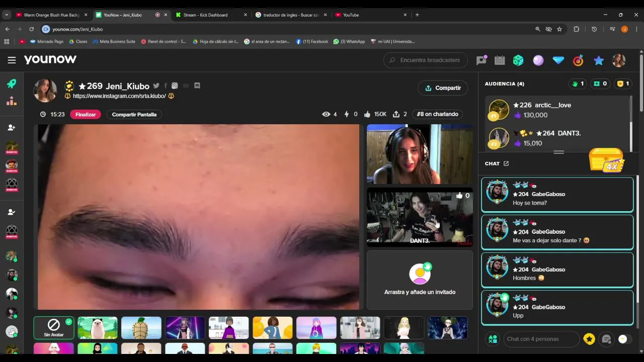This screenshot has width=644, height=362.
Task: Click the rocket icon in left sidebar
Action: click(12, 83)
